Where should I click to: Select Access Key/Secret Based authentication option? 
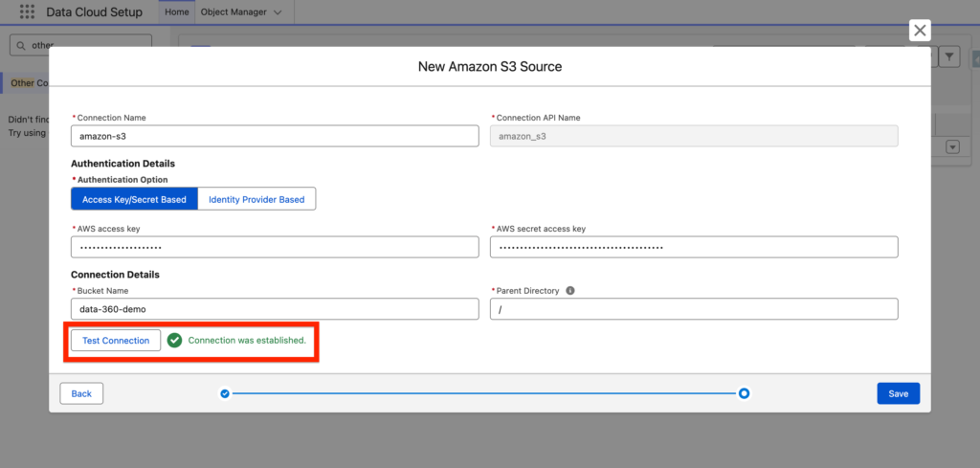[134, 199]
